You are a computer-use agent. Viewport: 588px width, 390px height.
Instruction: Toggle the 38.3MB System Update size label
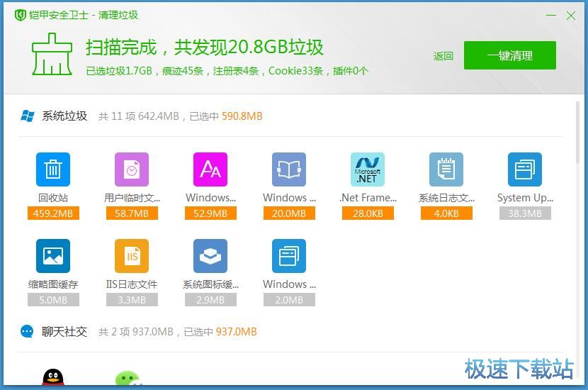tap(525, 213)
